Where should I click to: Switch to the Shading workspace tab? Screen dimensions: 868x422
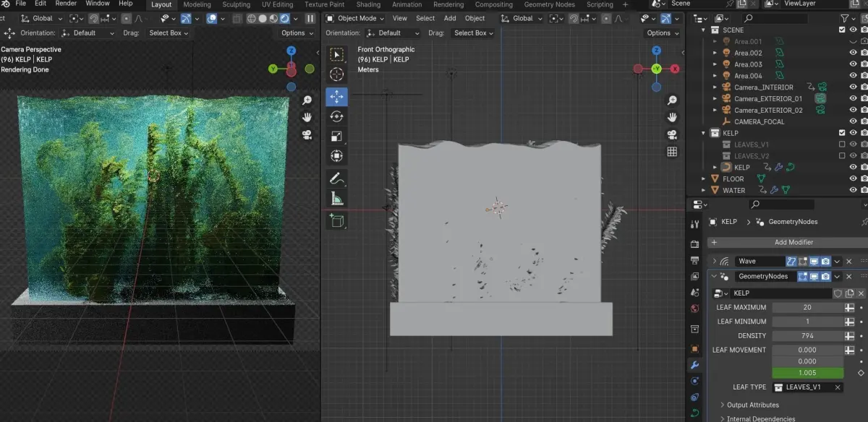point(368,4)
